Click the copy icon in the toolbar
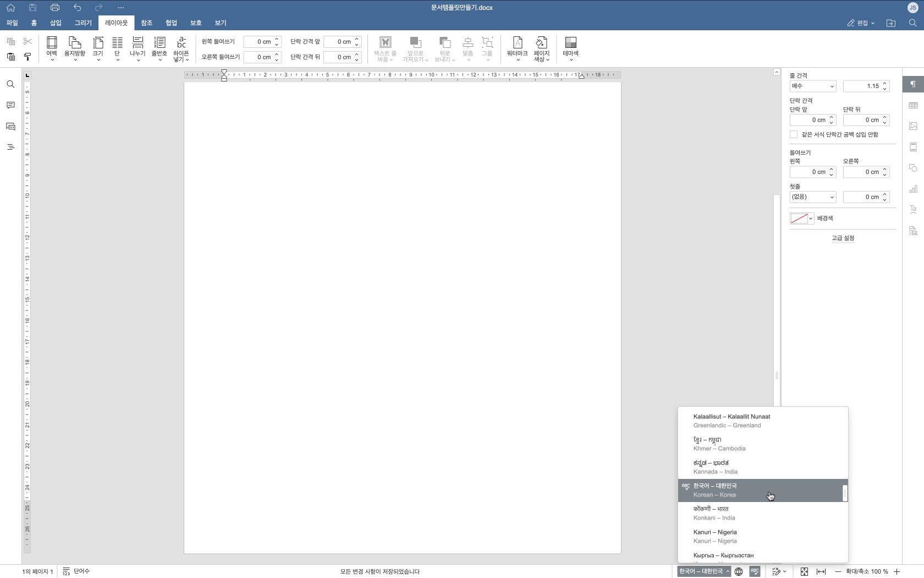Screen dimensions: 924x578 pyautogui.click(x=10, y=41)
